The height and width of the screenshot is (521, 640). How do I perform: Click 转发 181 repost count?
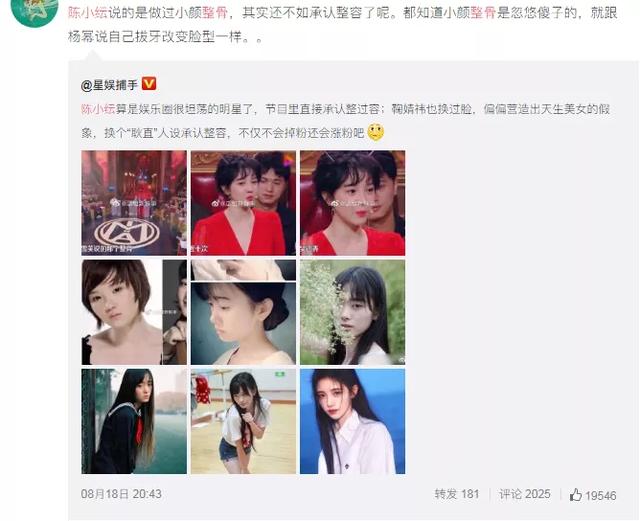click(457, 494)
